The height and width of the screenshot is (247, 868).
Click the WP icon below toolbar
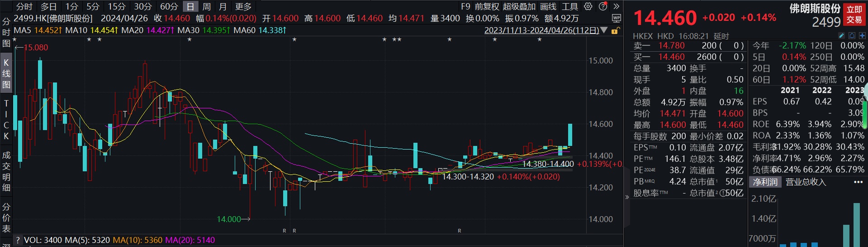[x=616, y=18]
